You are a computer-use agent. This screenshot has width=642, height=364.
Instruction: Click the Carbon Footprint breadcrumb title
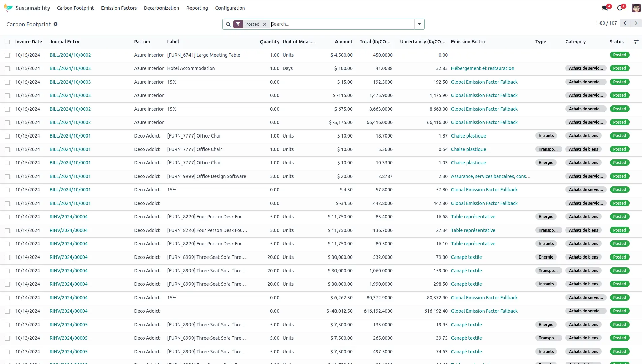click(28, 24)
